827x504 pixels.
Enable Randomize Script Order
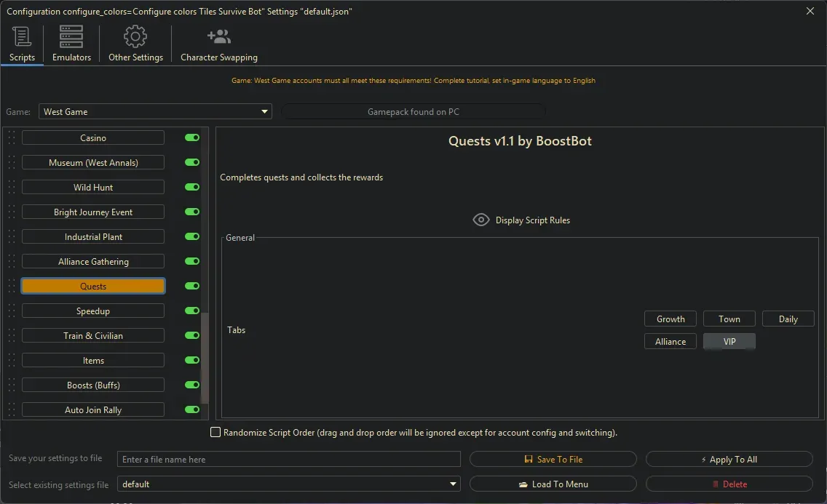[215, 432]
